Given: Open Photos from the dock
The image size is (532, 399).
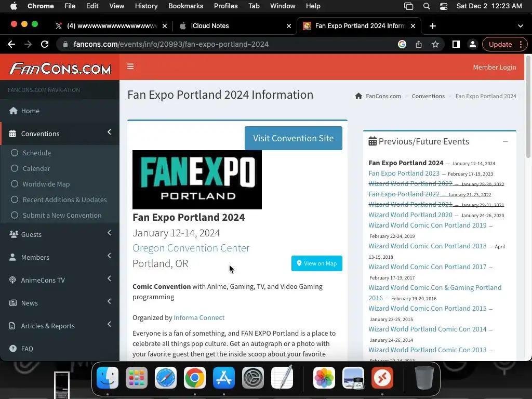Looking at the screenshot, I should point(324,378).
